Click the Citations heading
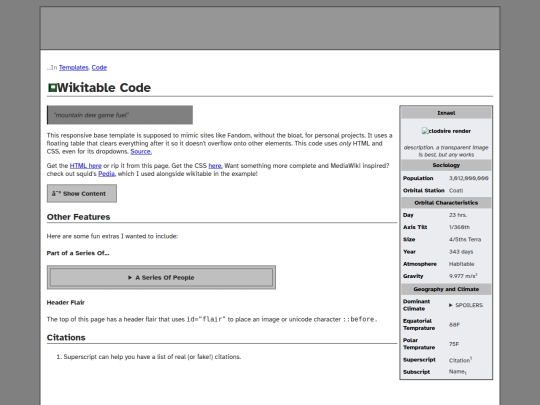 pos(66,338)
